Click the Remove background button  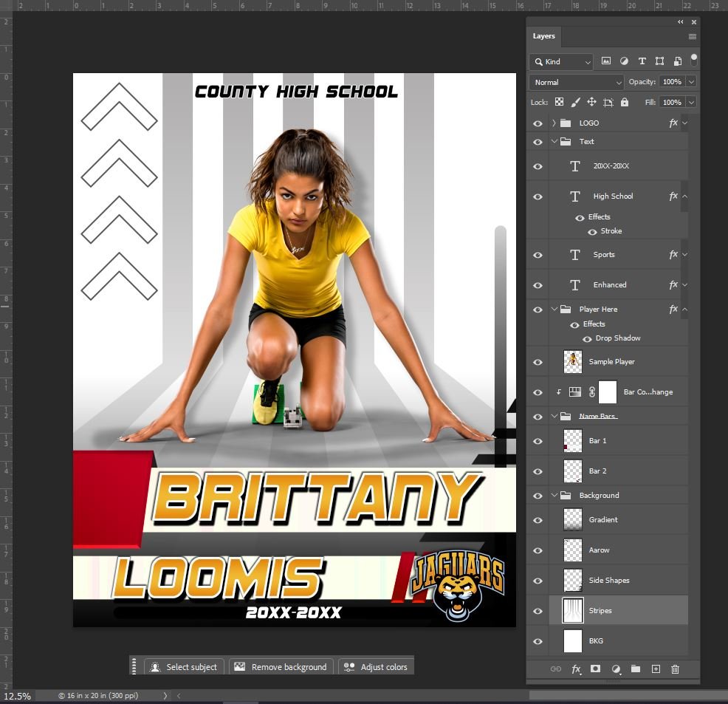tap(281, 667)
